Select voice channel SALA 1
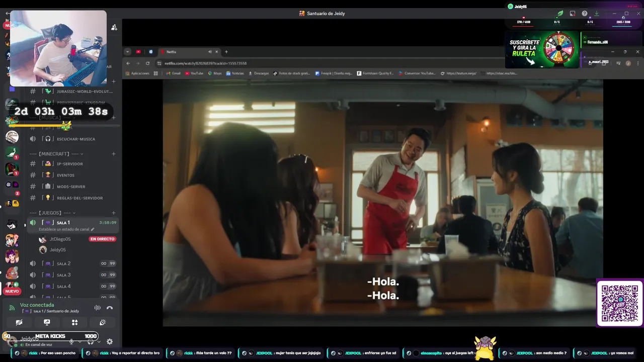Image resolution: width=644 pixels, height=362 pixels. click(x=72, y=222)
